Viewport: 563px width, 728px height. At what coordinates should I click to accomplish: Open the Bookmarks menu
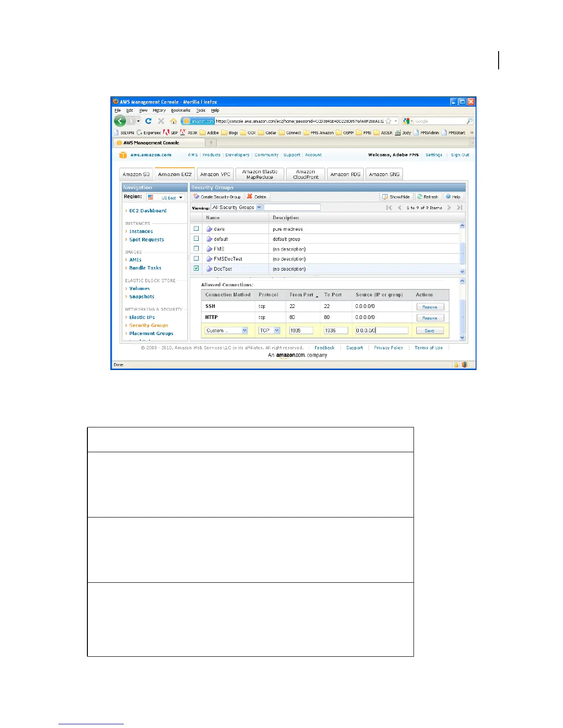[x=180, y=110]
